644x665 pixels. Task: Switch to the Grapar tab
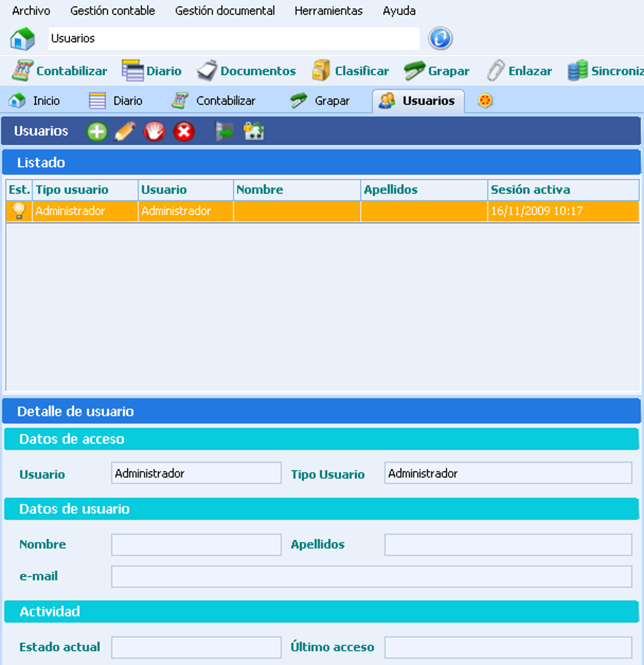click(x=320, y=101)
